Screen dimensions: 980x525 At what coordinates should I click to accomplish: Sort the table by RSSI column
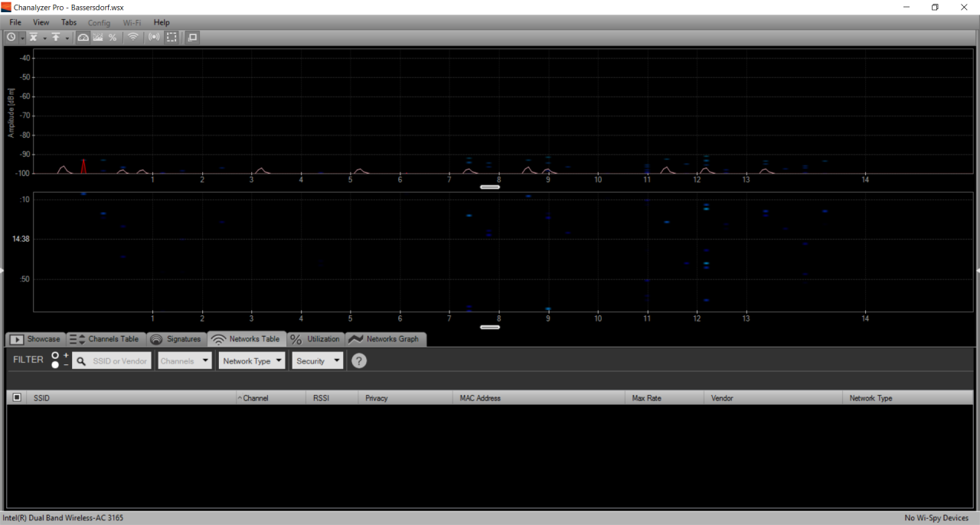(x=321, y=398)
